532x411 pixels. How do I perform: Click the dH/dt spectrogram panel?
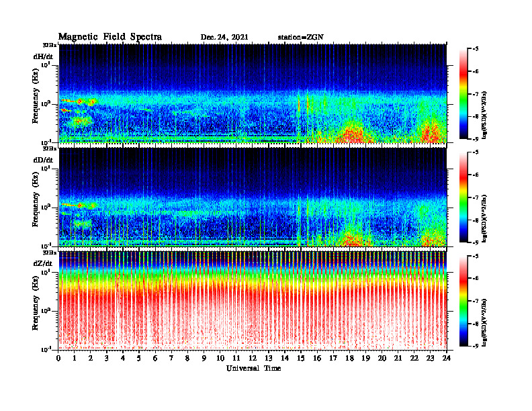[x=253, y=93]
